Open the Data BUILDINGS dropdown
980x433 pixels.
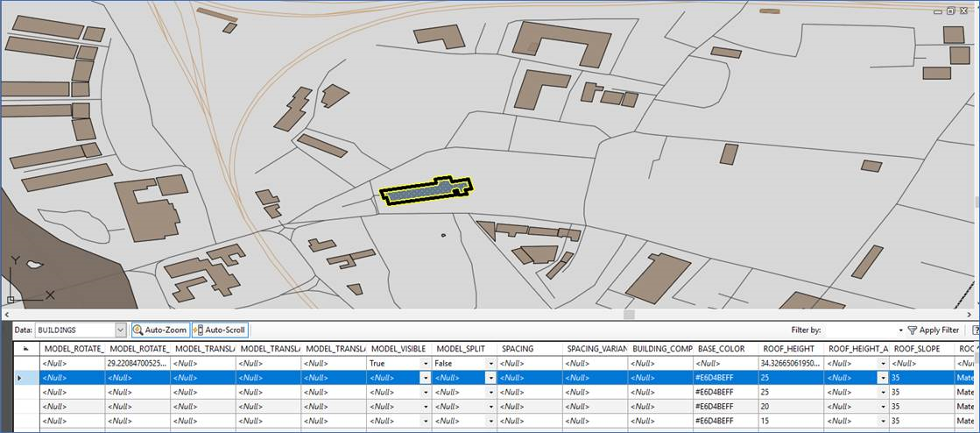pyautogui.click(x=120, y=330)
